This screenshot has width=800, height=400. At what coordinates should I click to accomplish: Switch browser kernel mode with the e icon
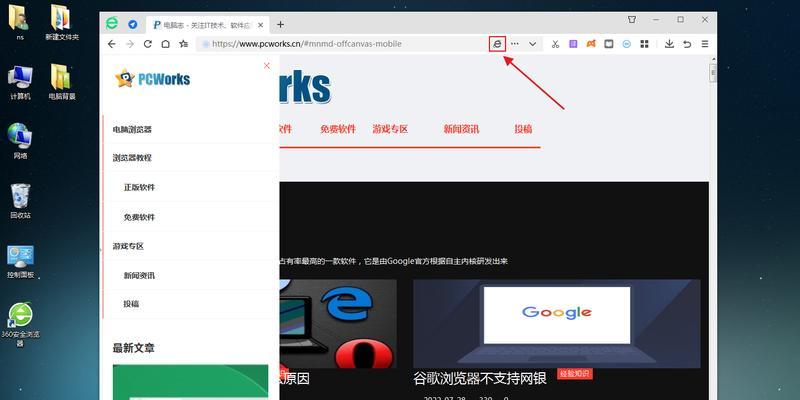[x=497, y=44]
